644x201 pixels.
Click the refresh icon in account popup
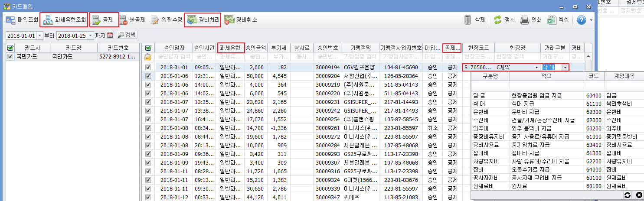pos(627,195)
